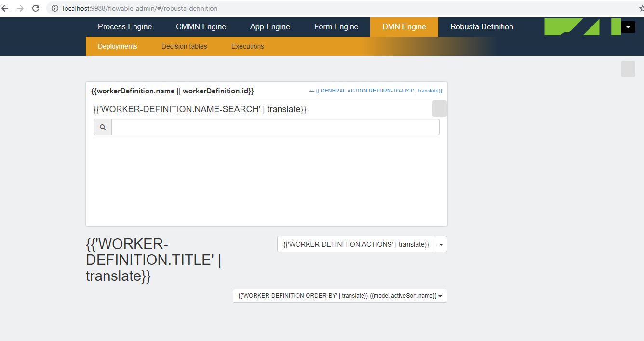This screenshot has height=341, width=644.
Task: Click the gray square button inside search panel
Action: pos(439,108)
